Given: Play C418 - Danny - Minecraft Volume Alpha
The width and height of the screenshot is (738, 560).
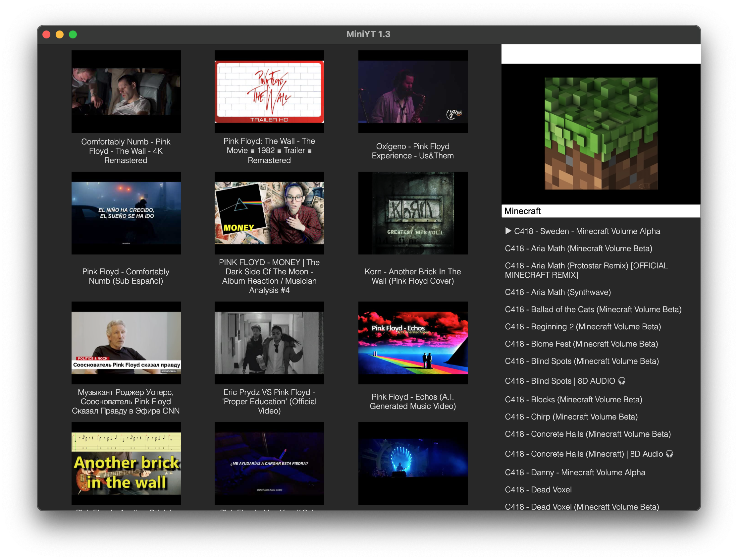Looking at the screenshot, I should point(575,472).
